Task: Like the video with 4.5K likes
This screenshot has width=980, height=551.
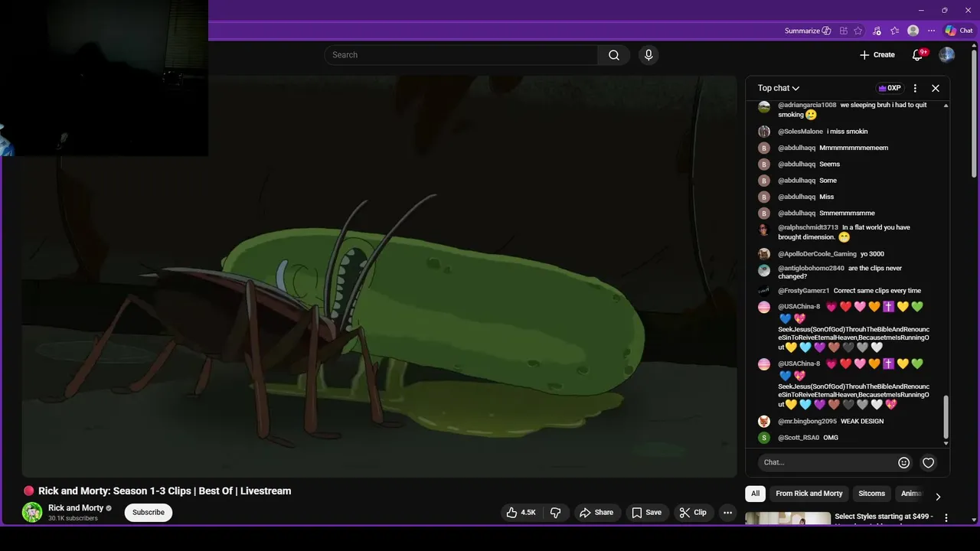Action: pyautogui.click(x=520, y=513)
